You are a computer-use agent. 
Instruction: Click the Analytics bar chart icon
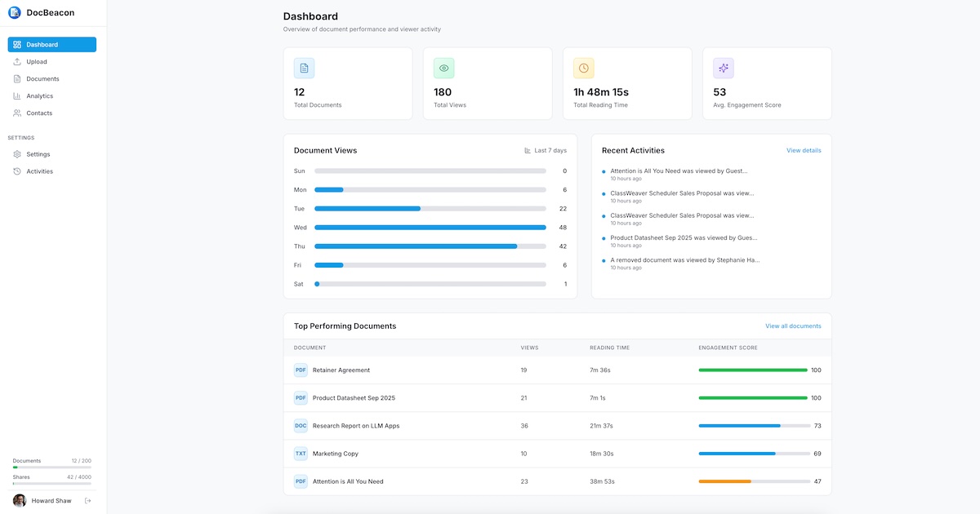(17, 96)
